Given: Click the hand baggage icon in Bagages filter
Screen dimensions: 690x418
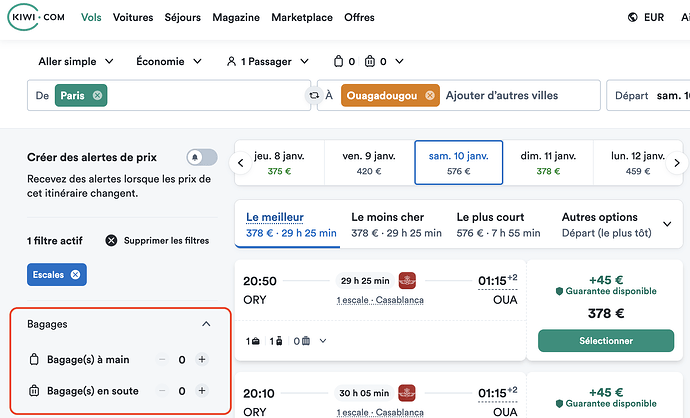Looking at the screenshot, I should (34, 359).
